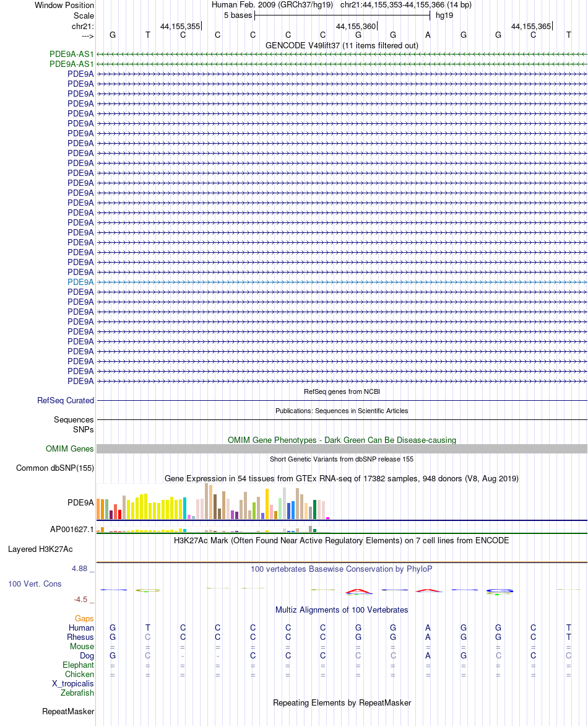Click the 44,155,360 coordinate marker

click(357, 27)
